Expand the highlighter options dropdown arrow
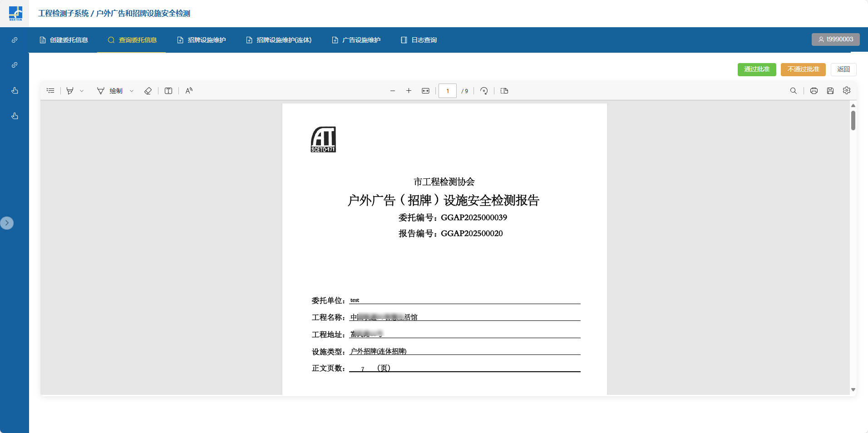Image resolution: width=868 pixels, height=433 pixels. click(82, 91)
